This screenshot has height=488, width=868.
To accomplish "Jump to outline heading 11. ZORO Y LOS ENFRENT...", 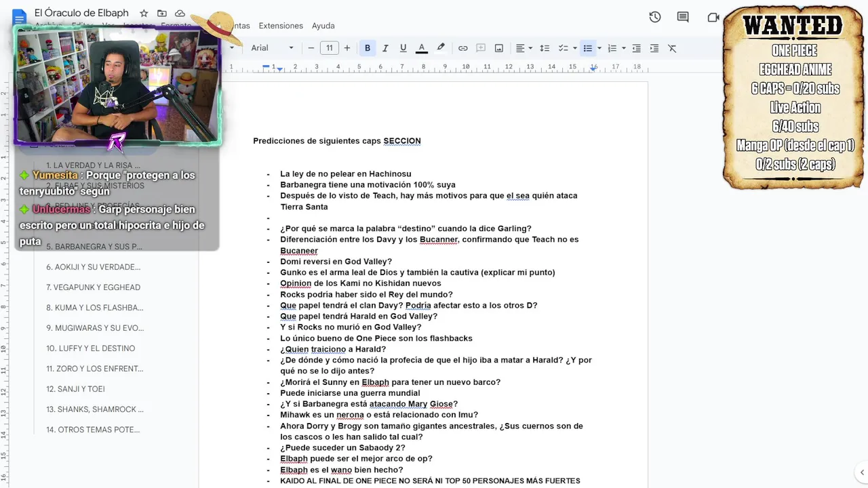I will (95, 369).
